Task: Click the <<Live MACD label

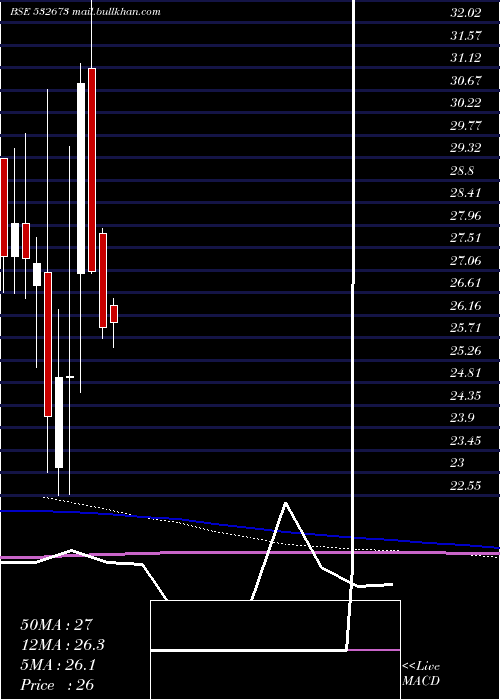Action: 421,674
